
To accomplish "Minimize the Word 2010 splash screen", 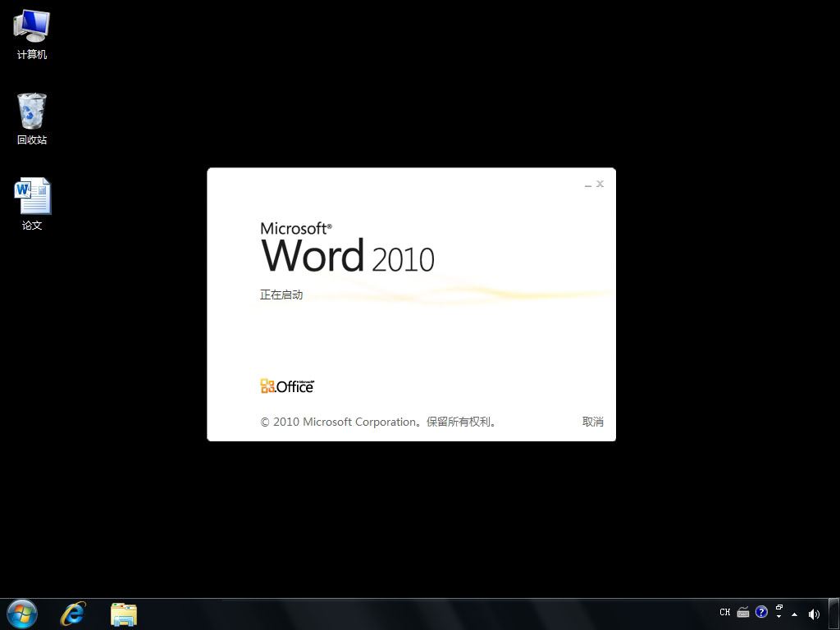I will pyautogui.click(x=588, y=185).
